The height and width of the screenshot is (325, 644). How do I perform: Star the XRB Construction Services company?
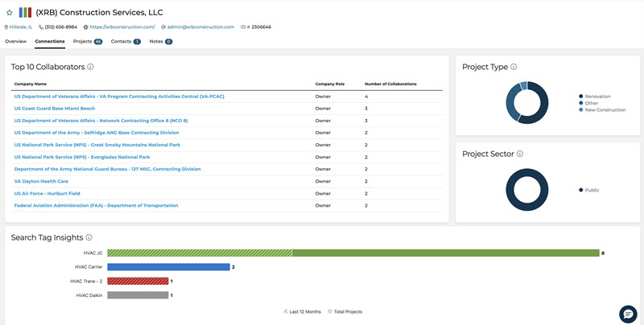(x=10, y=13)
